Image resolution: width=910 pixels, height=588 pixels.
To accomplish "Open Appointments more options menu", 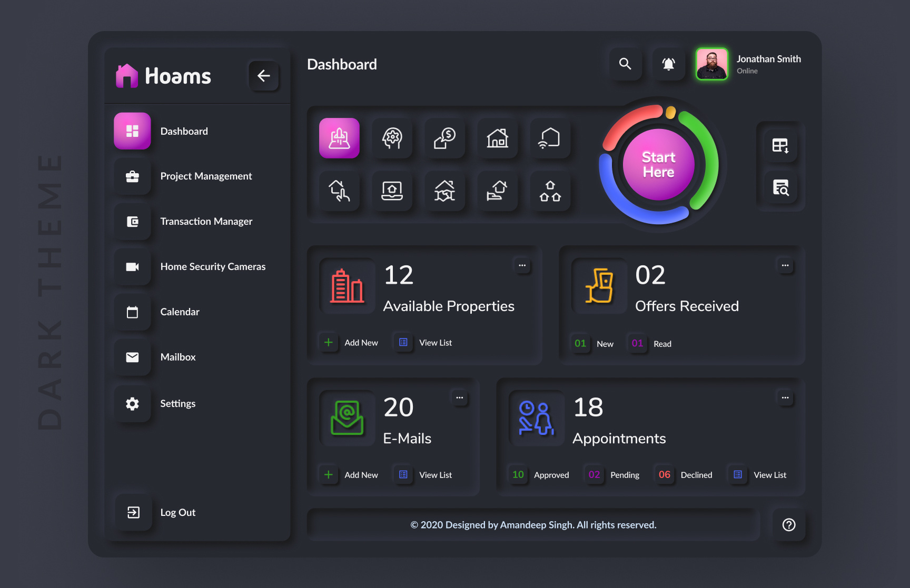I will point(785,398).
